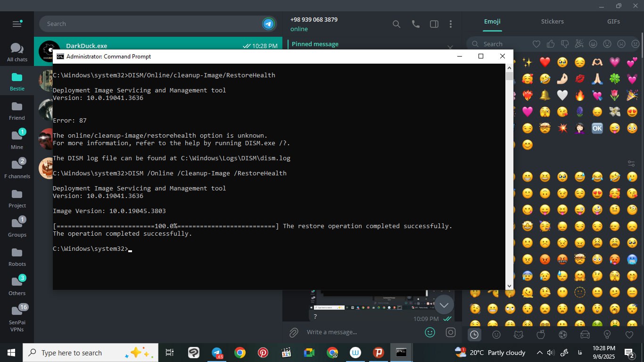Expand the system tray hidden icons
This screenshot has height=362, width=644.
click(539, 353)
